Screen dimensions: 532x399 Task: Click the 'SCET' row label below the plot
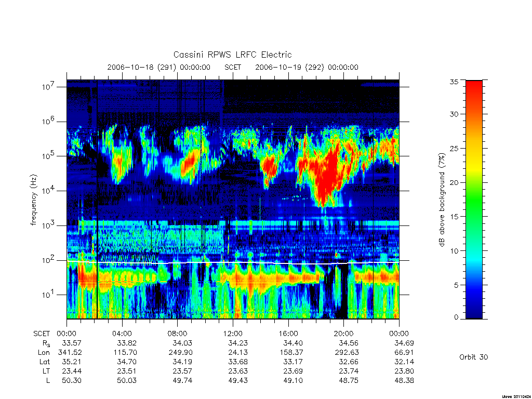click(x=42, y=334)
